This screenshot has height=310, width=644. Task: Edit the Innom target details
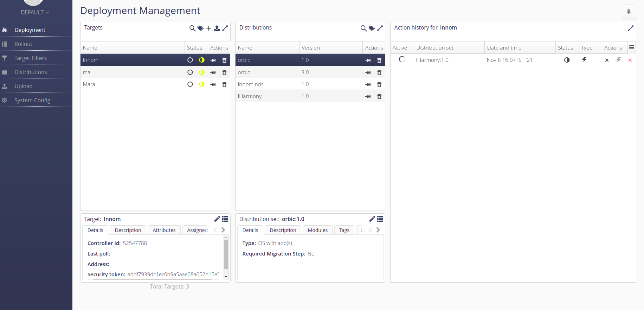pos(217,219)
